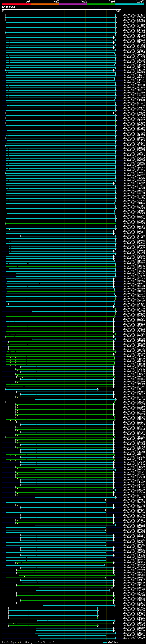Select label UniRef100_P10795
Viewport: 146px width, 644px height.
[134, 72]
